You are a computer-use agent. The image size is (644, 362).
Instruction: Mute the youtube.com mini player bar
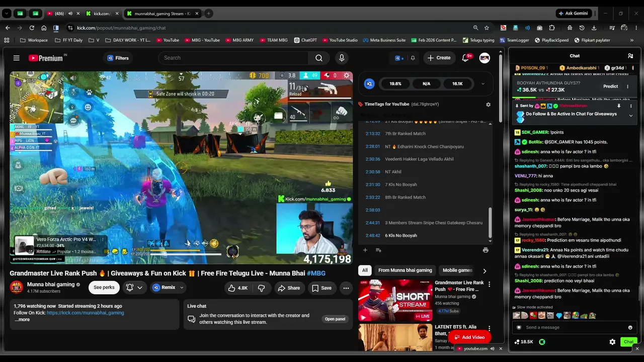(493, 348)
